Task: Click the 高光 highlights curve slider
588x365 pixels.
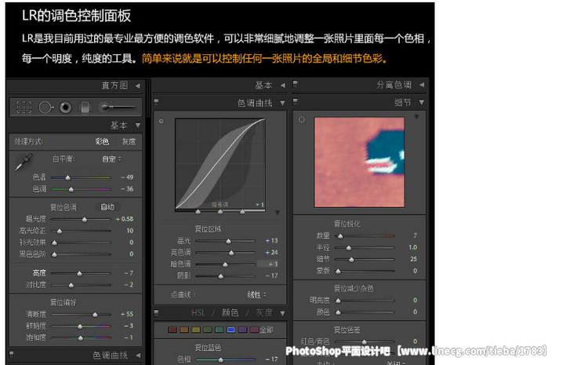Action: 225,241
